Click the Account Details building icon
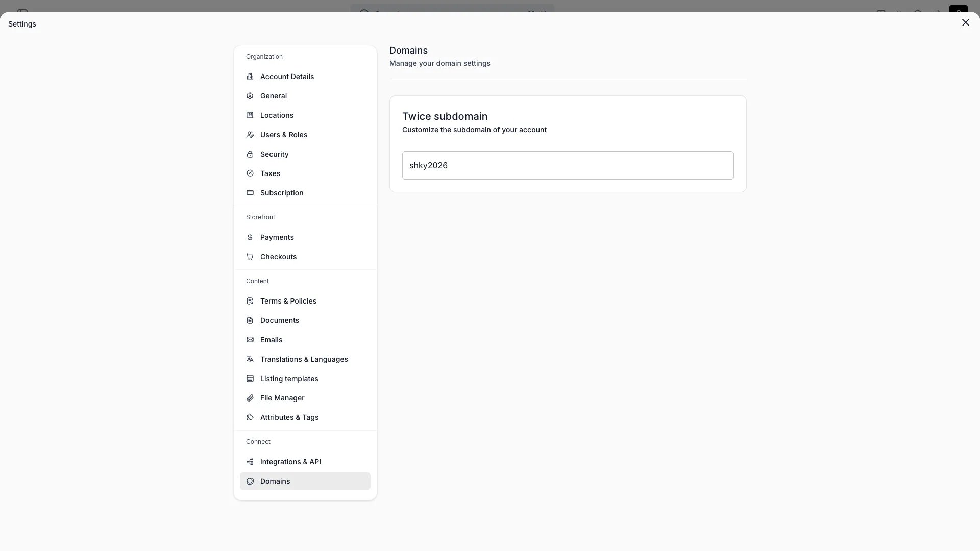Viewport: 980px width, 551px height. 250,77
